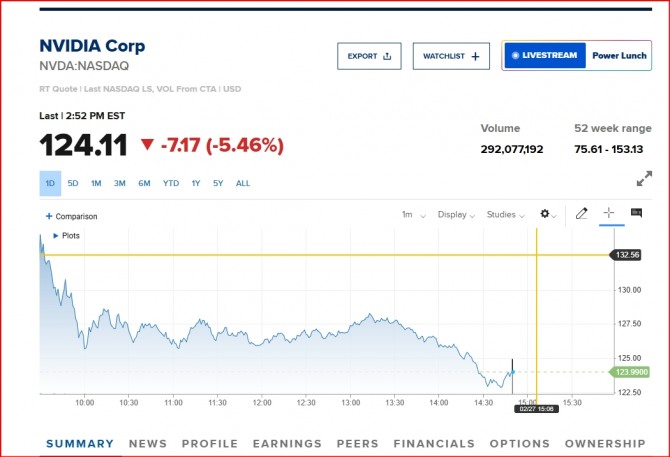Expand the Studies dropdown
The image size is (670, 457).
[x=506, y=214]
